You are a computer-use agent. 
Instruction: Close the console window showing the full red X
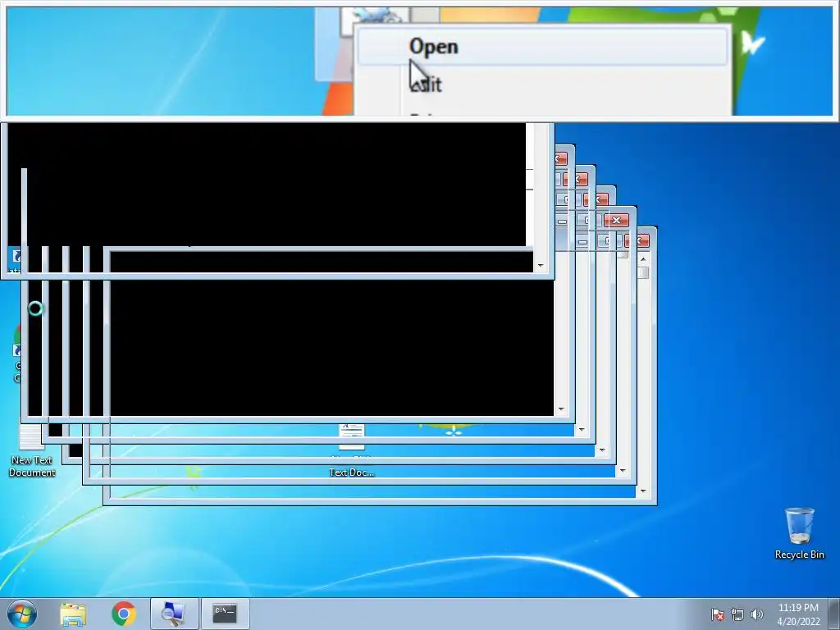[616, 220]
